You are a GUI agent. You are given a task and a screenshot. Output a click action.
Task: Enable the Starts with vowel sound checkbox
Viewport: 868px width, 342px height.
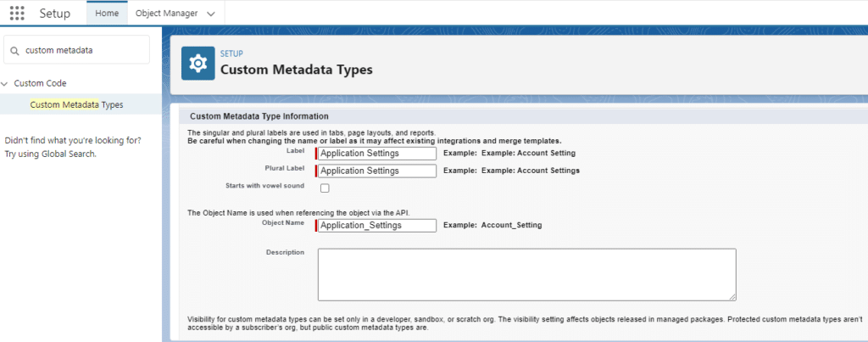(x=324, y=188)
